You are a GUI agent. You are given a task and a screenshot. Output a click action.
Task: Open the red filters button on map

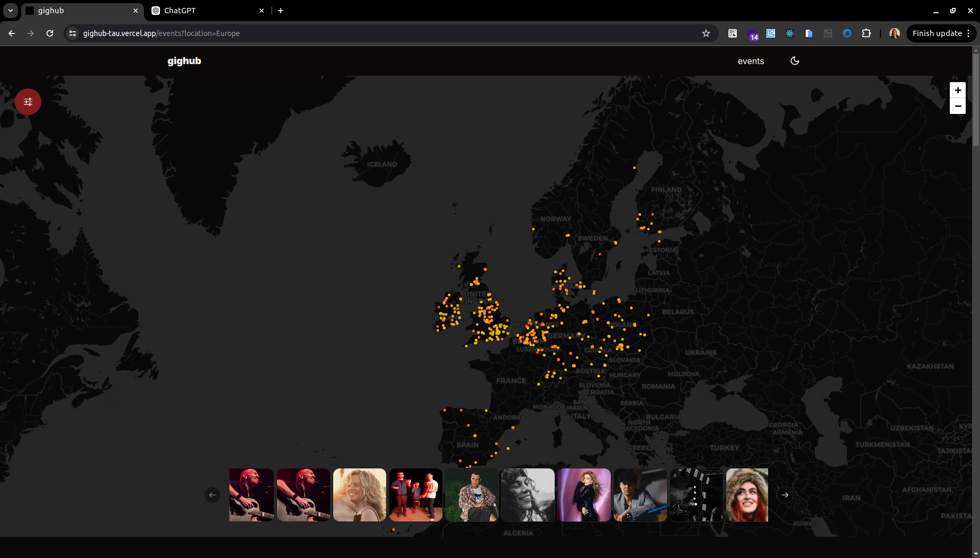28,102
